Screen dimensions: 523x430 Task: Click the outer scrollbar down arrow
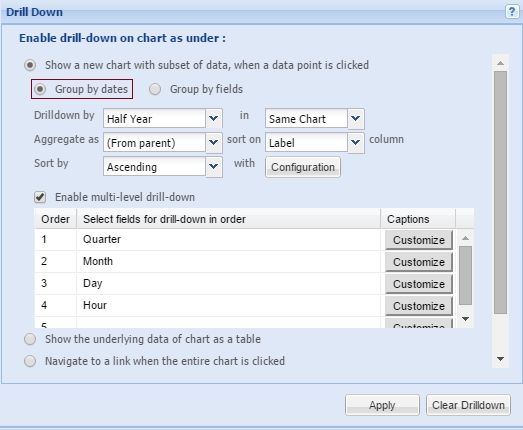tap(500, 359)
